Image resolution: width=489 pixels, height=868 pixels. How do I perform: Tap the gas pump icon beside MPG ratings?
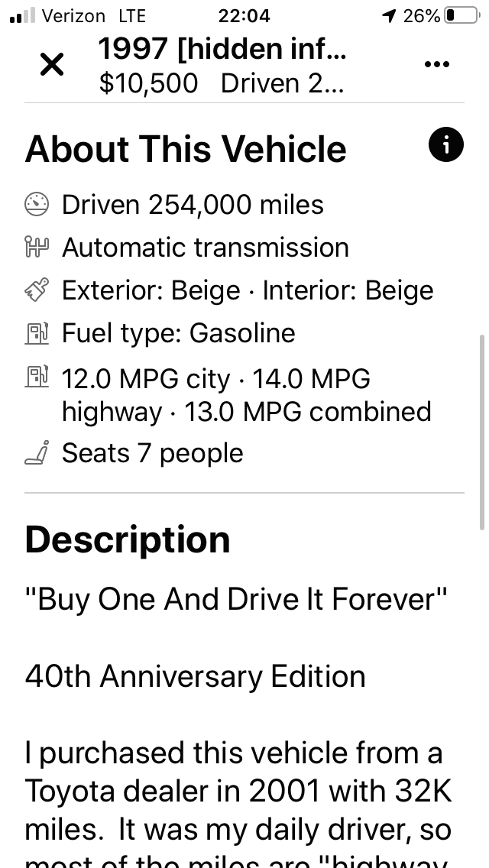tap(37, 376)
